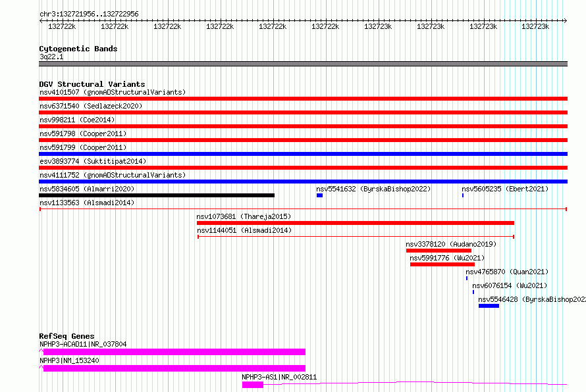Click the magenta NPHP3-AS1 exon block
The width and height of the screenshot is (586, 392).
pyautogui.click(x=253, y=385)
